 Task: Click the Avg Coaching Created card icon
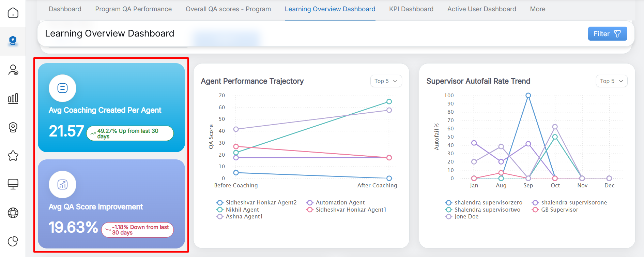62,88
